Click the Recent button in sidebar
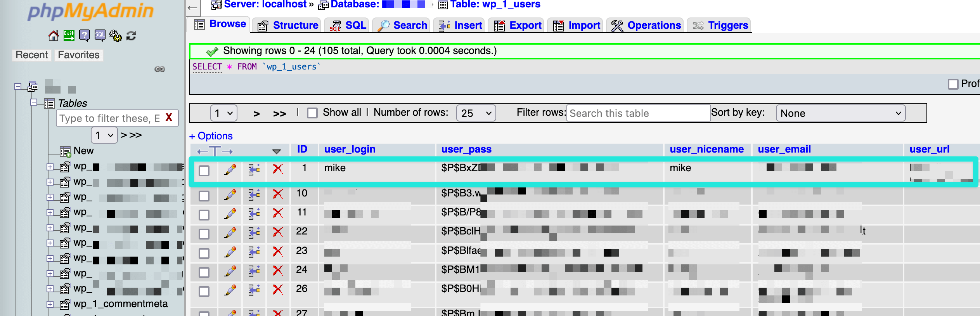The image size is (980, 316). click(31, 55)
